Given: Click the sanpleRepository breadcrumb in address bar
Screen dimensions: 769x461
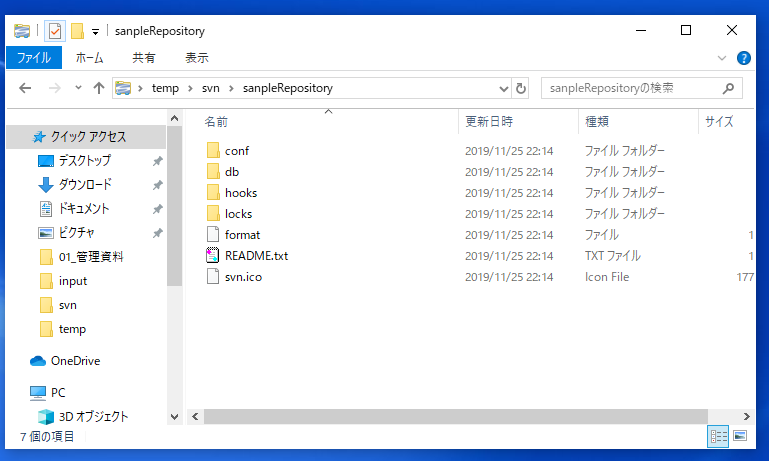Looking at the screenshot, I should tap(288, 88).
